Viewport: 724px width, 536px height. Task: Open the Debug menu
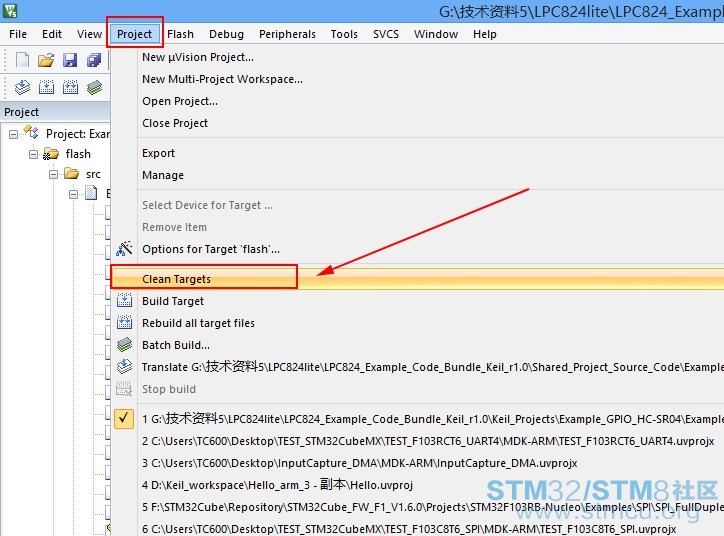tap(226, 34)
